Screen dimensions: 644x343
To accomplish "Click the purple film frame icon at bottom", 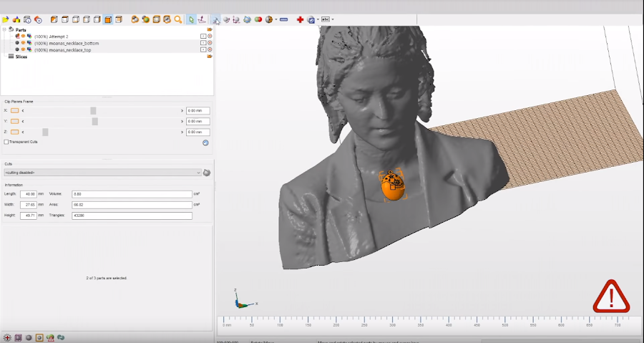I will coord(18,338).
